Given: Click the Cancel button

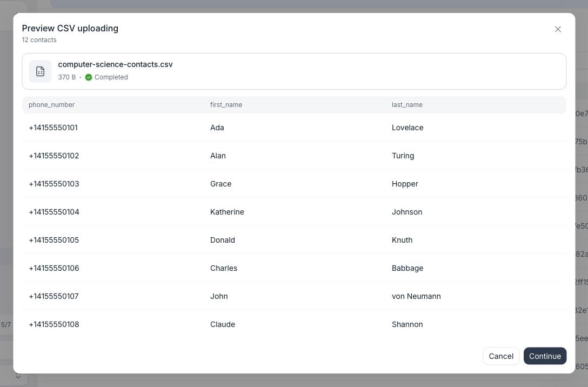Looking at the screenshot, I should tap(500, 356).
